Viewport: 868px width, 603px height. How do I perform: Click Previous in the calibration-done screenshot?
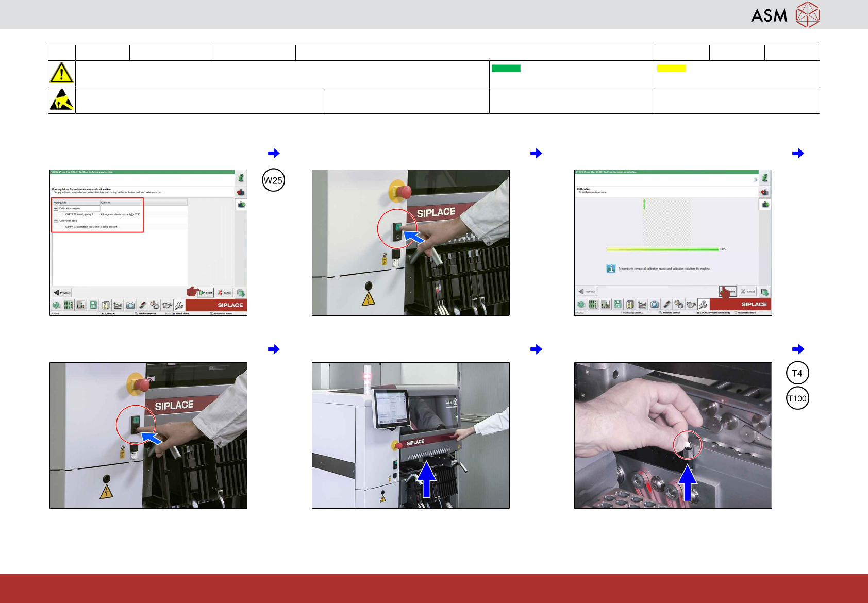tap(587, 291)
